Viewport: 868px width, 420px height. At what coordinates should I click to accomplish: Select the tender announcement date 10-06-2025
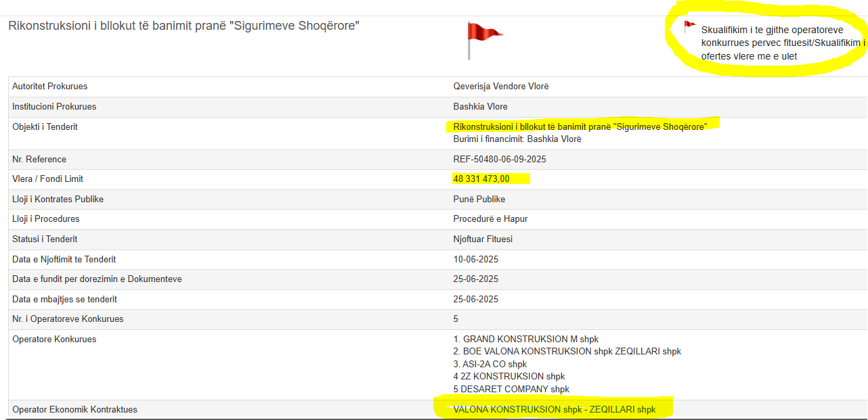pos(475,260)
